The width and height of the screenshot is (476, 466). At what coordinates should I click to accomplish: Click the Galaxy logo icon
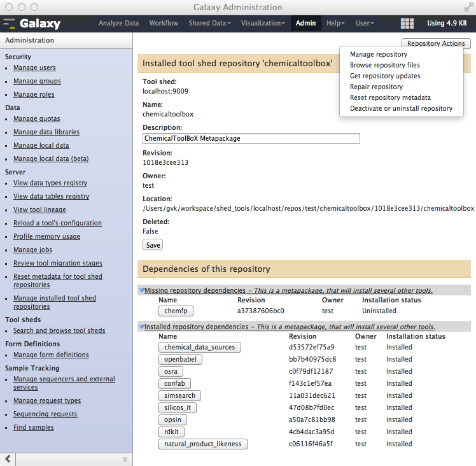[9, 24]
